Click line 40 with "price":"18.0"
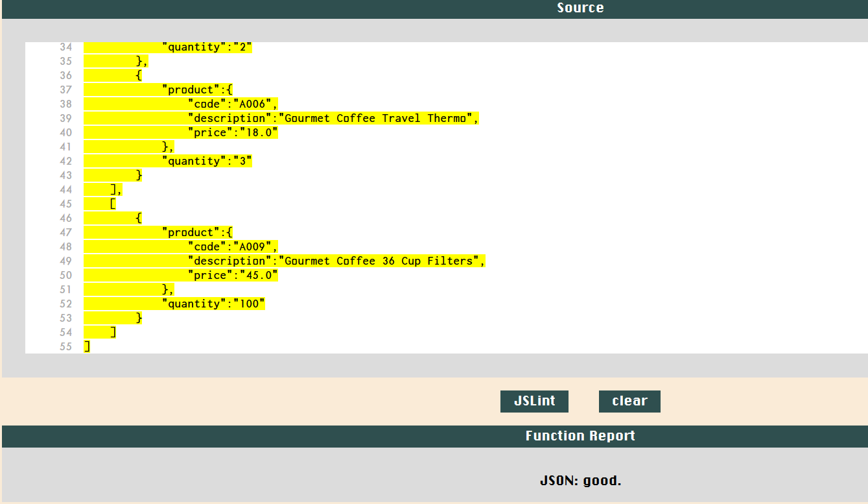 point(233,132)
